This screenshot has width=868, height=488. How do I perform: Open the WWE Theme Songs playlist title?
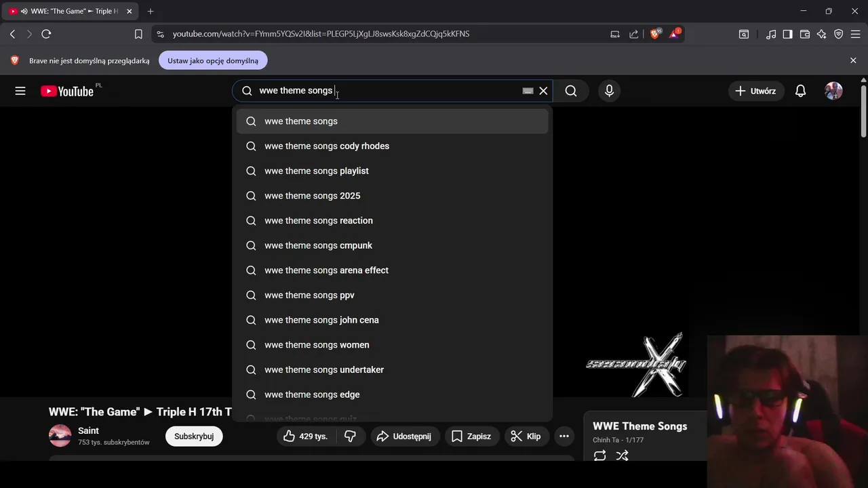point(640,426)
